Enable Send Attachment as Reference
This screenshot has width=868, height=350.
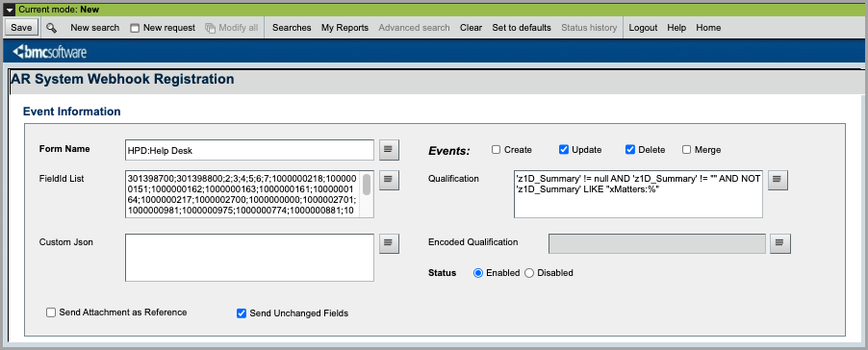(x=51, y=312)
